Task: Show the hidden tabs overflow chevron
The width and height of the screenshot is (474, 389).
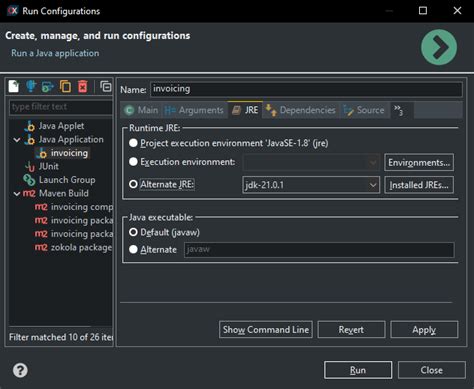Action: 398,110
